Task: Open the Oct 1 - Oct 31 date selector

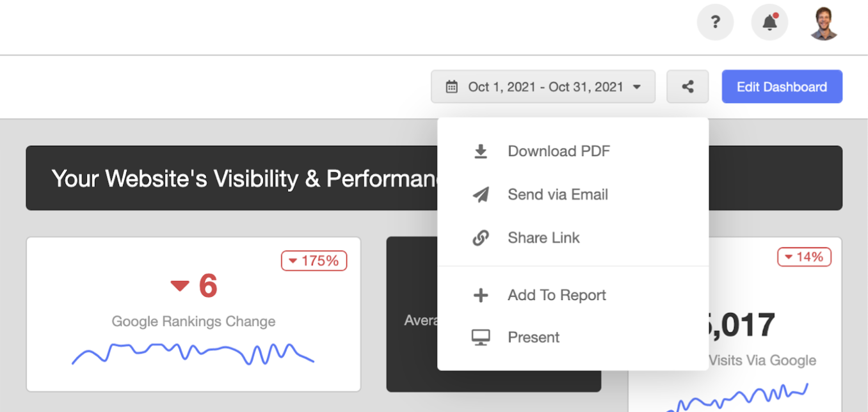Action: 543,86
